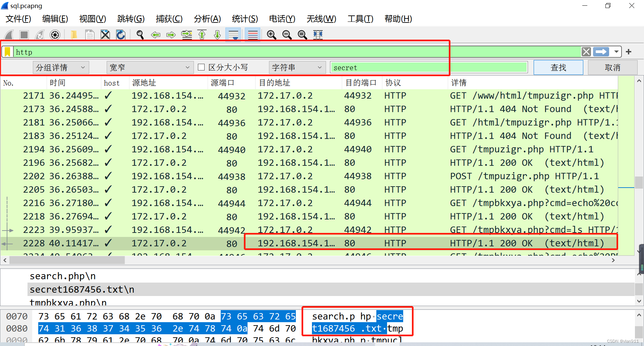This screenshot has width=644, height=346.
Task: Open a capture file folder icon
Action: click(74, 35)
